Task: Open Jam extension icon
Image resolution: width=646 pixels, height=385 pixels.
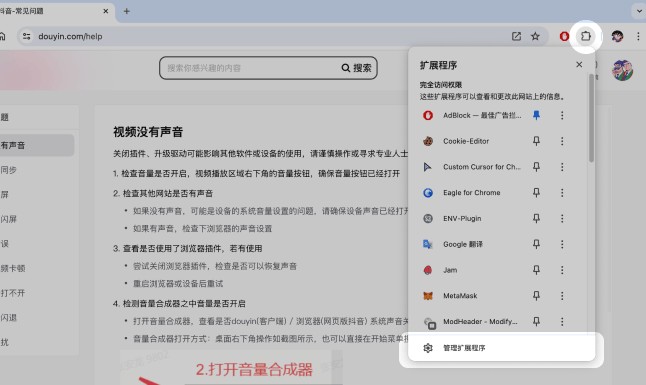Action: point(428,270)
